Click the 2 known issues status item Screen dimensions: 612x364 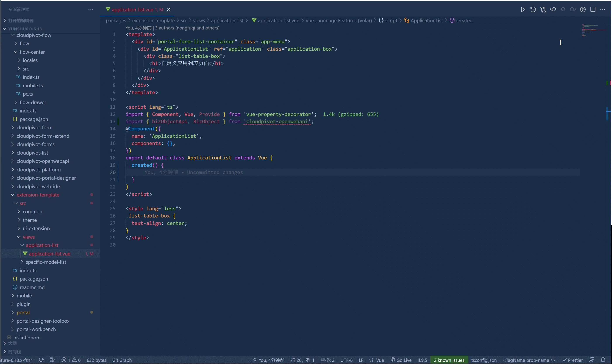pos(449,360)
